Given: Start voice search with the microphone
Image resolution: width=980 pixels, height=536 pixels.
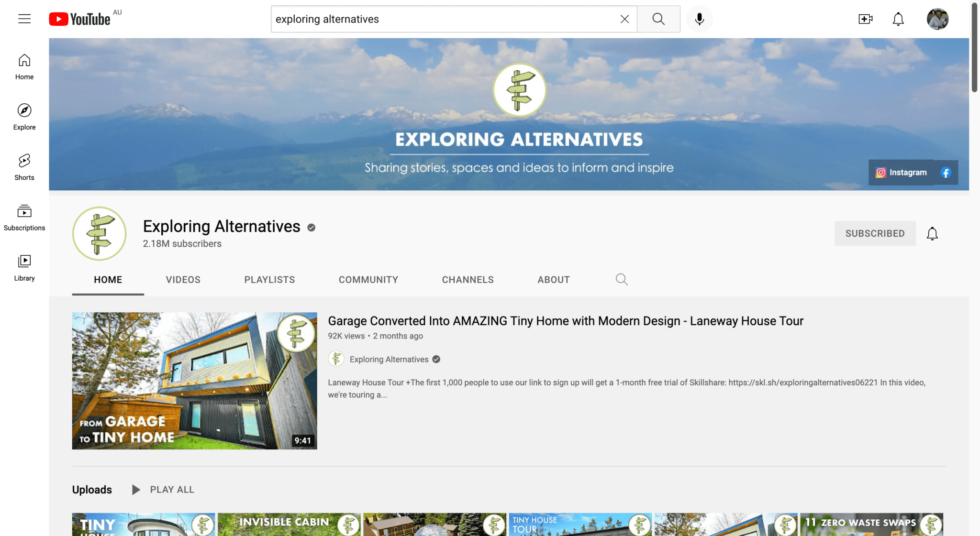Looking at the screenshot, I should coord(699,19).
